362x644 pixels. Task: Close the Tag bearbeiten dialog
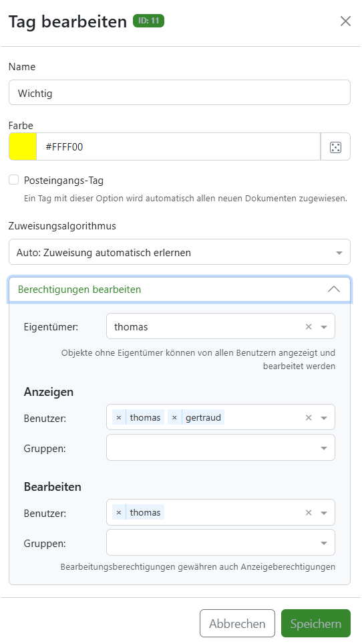pyautogui.click(x=345, y=21)
